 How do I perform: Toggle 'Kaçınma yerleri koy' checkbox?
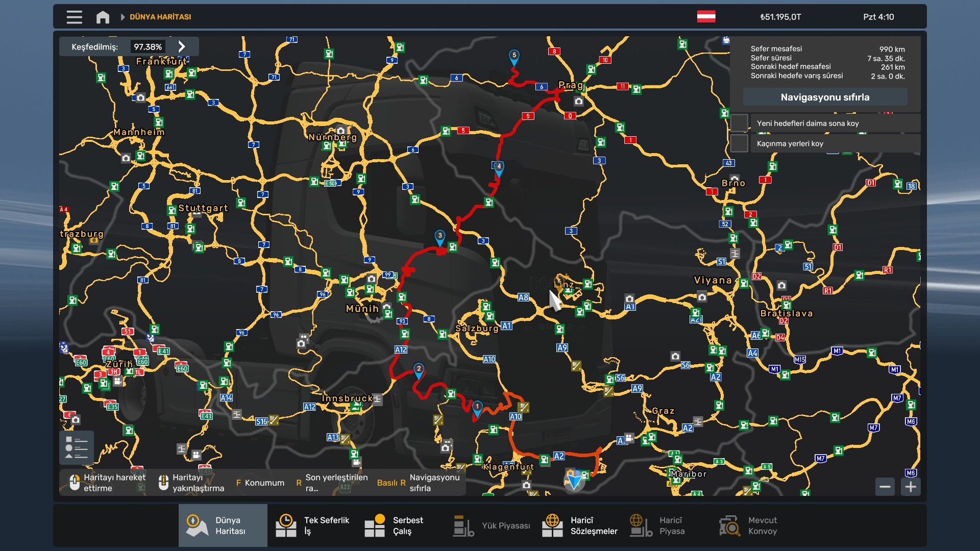click(x=739, y=143)
